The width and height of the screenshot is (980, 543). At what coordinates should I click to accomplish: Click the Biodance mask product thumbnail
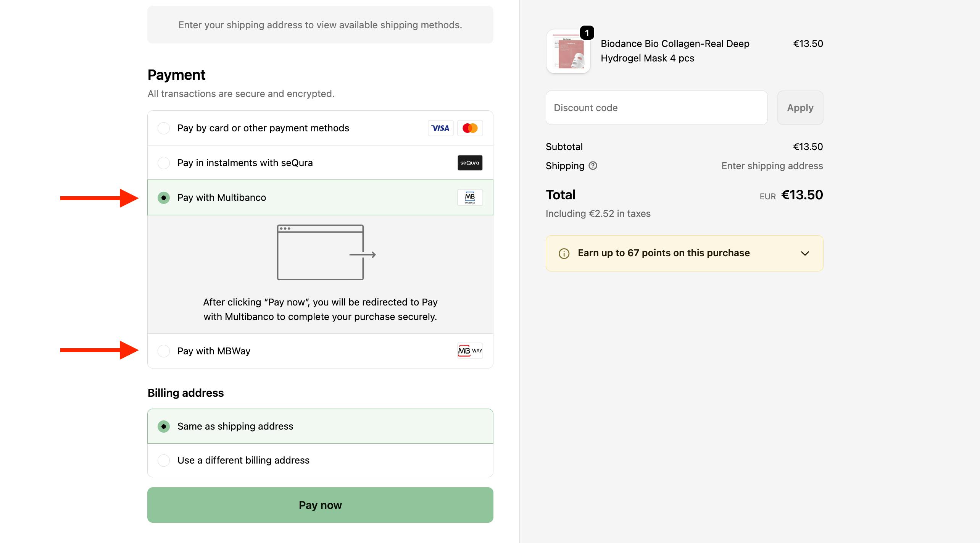coord(568,52)
